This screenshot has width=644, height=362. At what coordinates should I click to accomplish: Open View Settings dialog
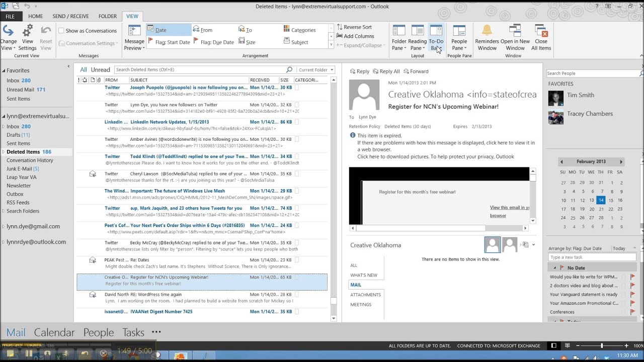[x=27, y=38]
